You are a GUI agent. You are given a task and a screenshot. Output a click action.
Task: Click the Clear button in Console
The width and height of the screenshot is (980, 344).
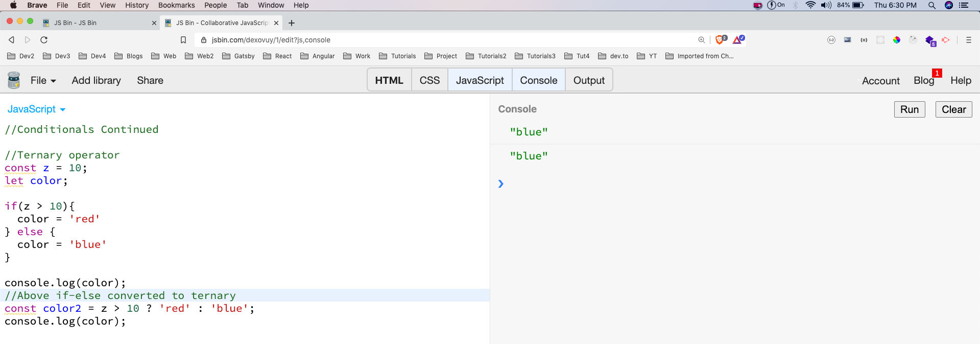pos(953,109)
